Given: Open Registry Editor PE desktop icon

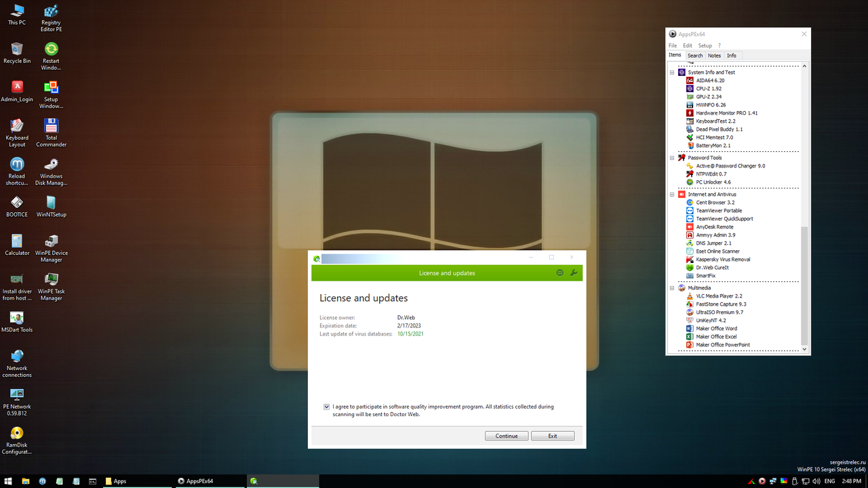Looking at the screenshot, I should [x=51, y=18].
